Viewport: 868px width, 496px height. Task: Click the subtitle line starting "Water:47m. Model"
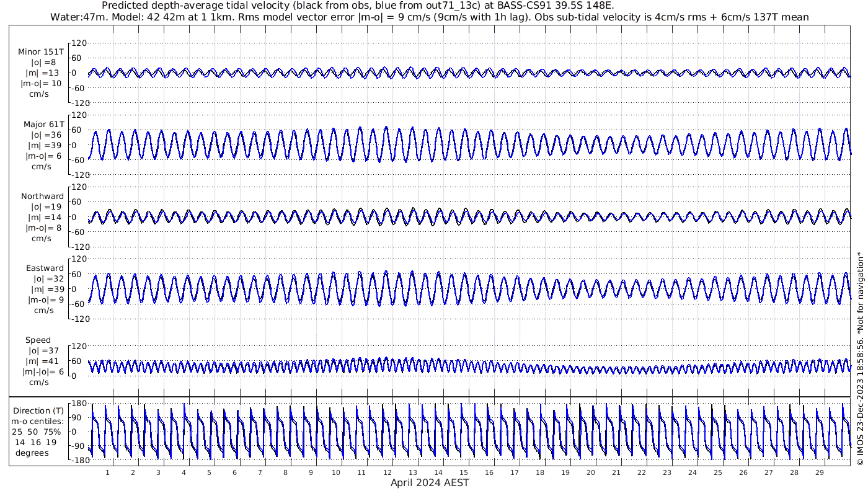[x=430, y=17]
